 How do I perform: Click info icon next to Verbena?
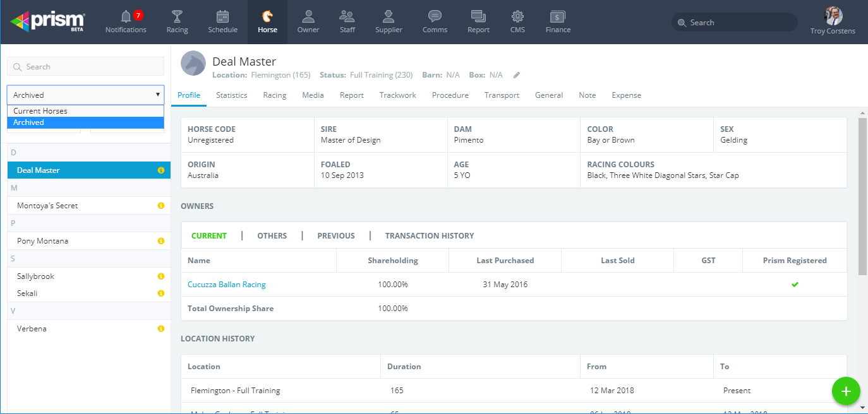pyautogui.click(x=160, y=329)
